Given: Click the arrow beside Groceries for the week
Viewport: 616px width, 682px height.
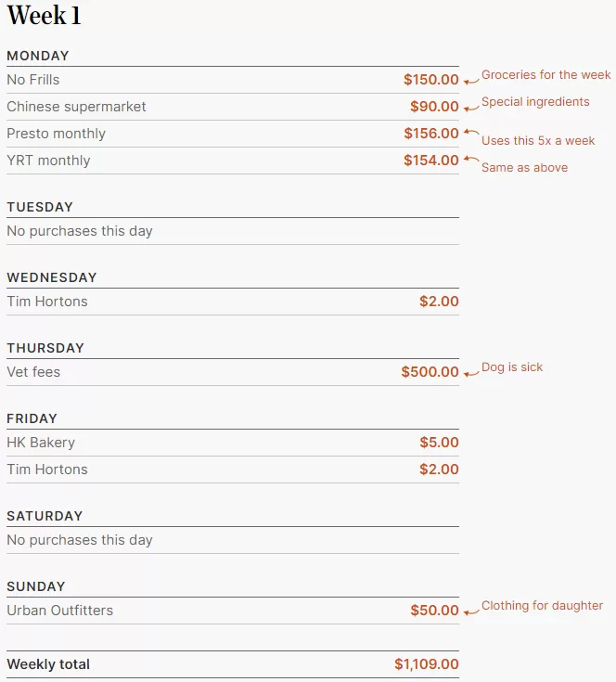Looking at the screenshot, I should click(471, 81).
